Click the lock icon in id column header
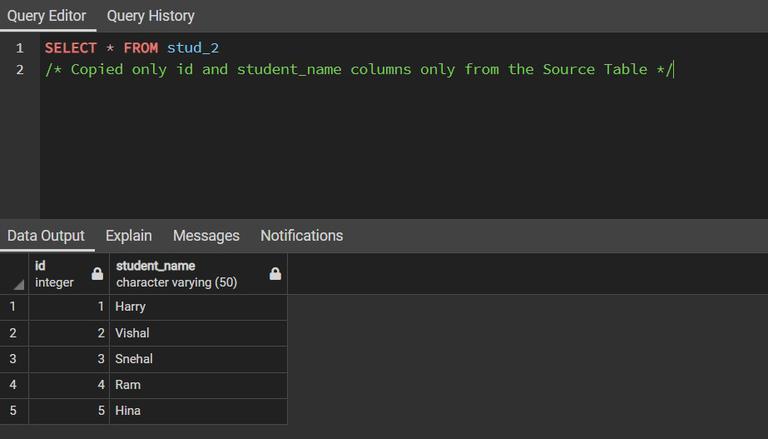The image size is (768, 439). [x=97, y=274]
